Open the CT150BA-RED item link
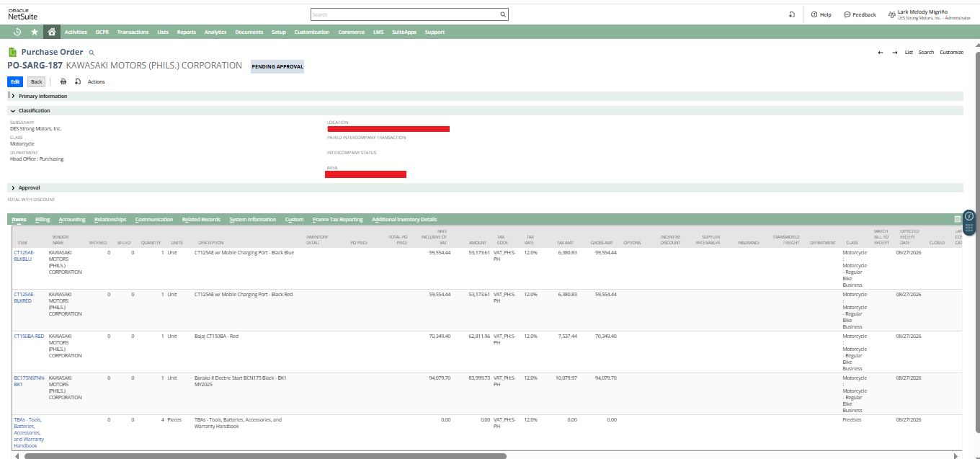 pyautogui.click(x=29, y=336)
